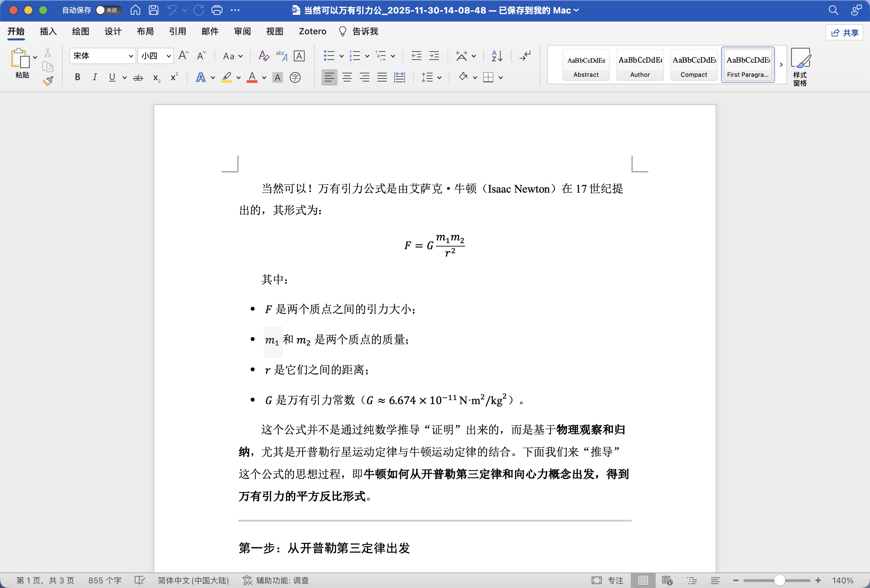Click the Print icon in title bar
This screenshot has width=870, height=588.
[217, 10]
